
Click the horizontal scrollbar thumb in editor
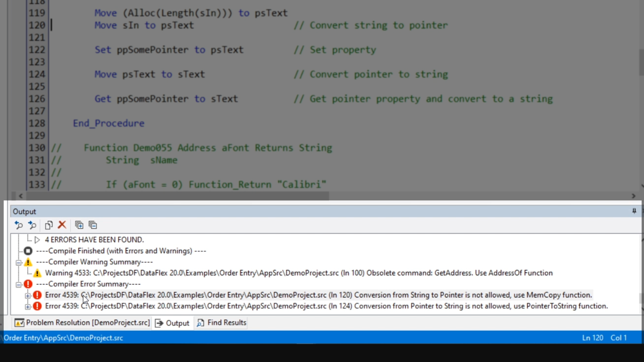[178, 196]
